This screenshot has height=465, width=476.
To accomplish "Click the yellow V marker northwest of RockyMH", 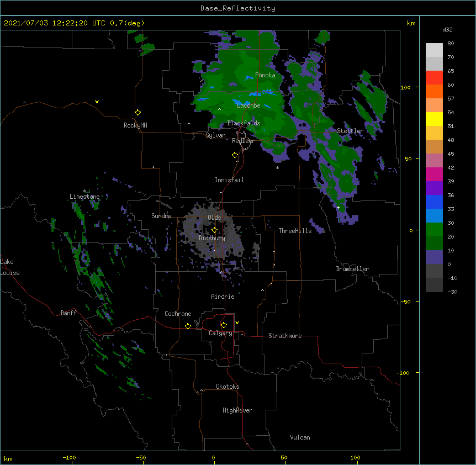I will (x=97, y=102).
